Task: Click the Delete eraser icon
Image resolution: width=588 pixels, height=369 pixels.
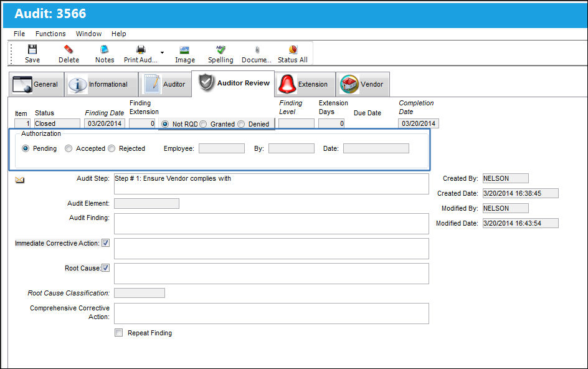Action: (x=69, y=49)
